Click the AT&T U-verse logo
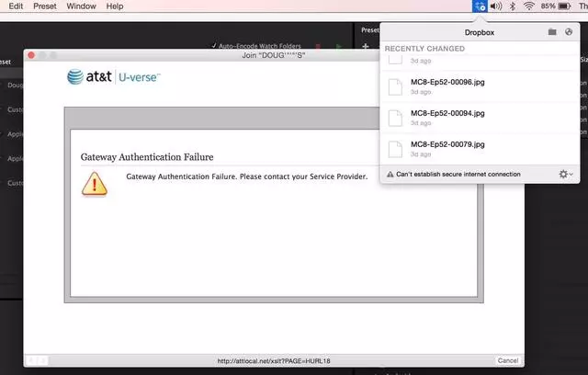The width and height of the screenshot is (588, 375). (x=113, y=77)
